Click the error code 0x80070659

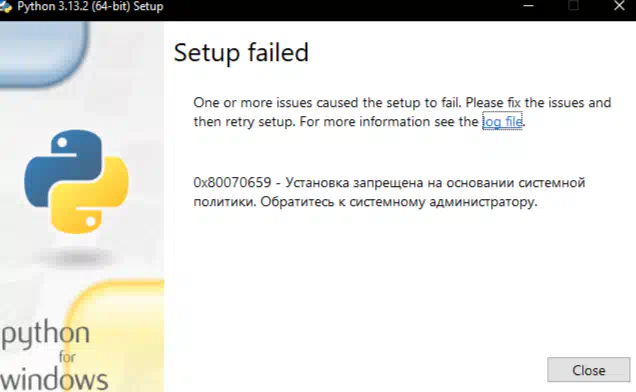click(x=232, y=183)
